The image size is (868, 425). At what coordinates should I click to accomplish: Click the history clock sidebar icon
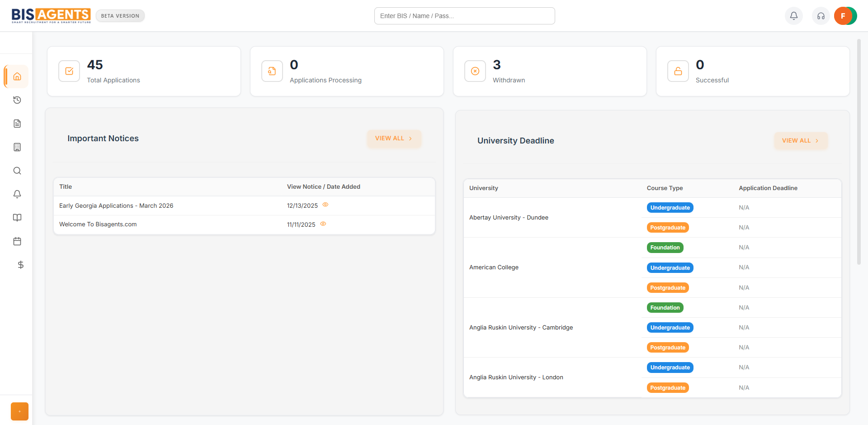17,100
